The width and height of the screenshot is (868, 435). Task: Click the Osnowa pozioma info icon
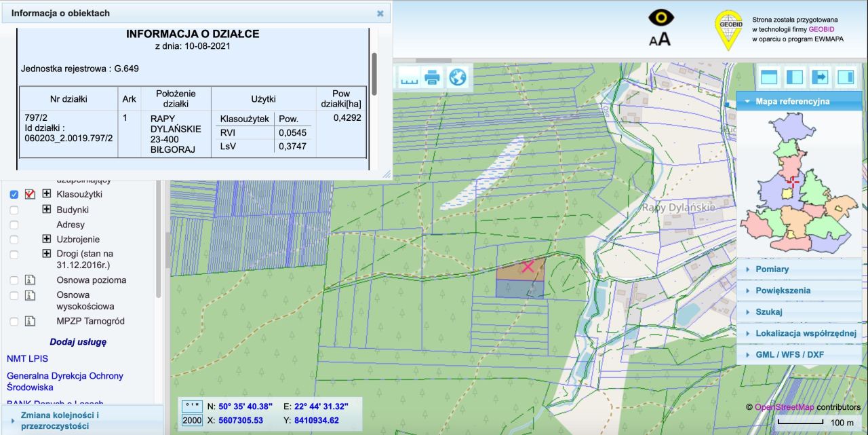pos(30,280)
